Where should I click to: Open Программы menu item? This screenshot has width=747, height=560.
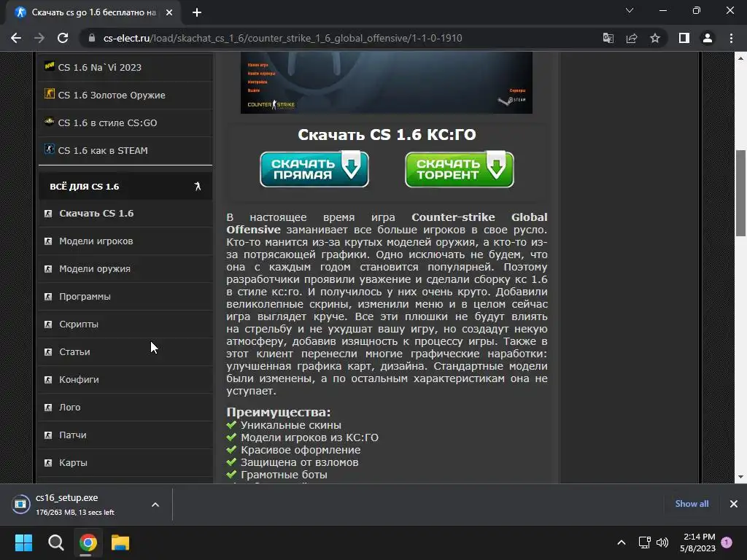[85, 296]
